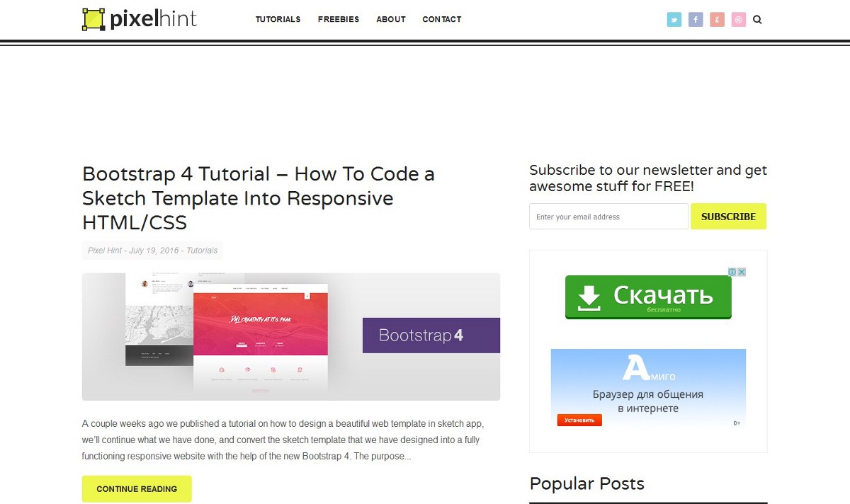Open the Bootstrap 4 article thumbnail
The image size is (850, 504).
[x=291, y=337]
